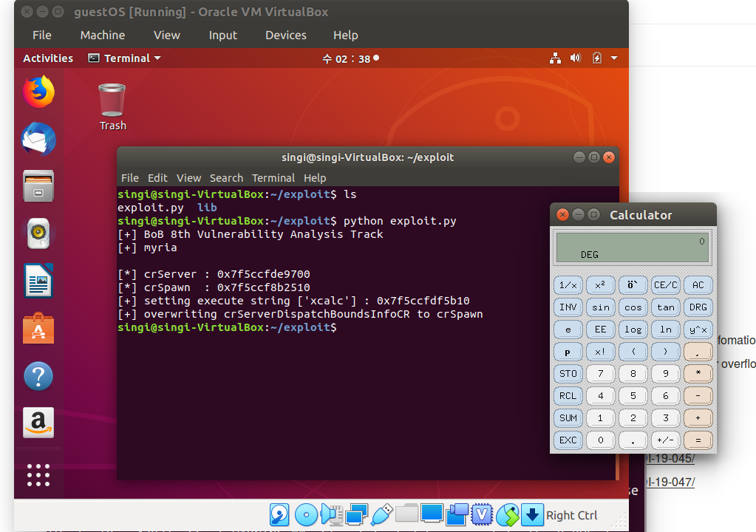This screenshot has width=756, height=532.
Task: Open the -19-047/ link behind the VM
Action: click(670, 482)
